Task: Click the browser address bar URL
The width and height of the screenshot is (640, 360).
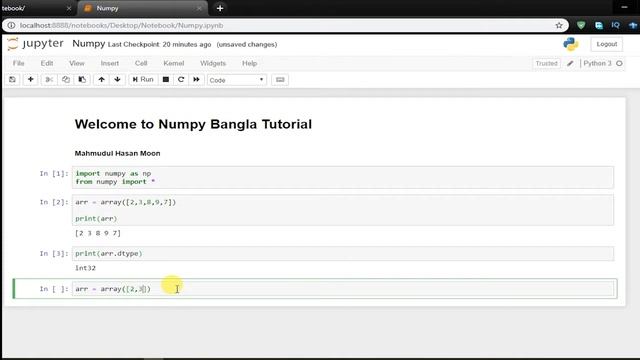Action: pyautogui.click(x=121, y=25)
